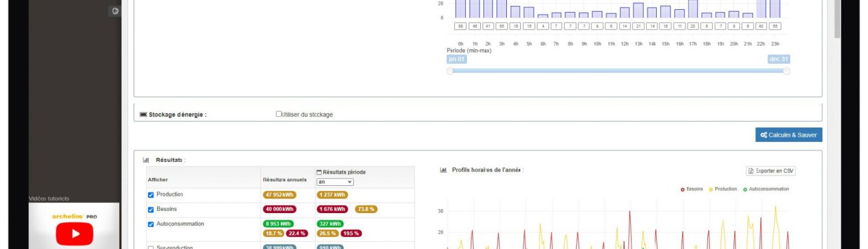
Task: Click the 1 676 kWh period Besoins badge
Action: pyautogui.click(x=332, y=210)
